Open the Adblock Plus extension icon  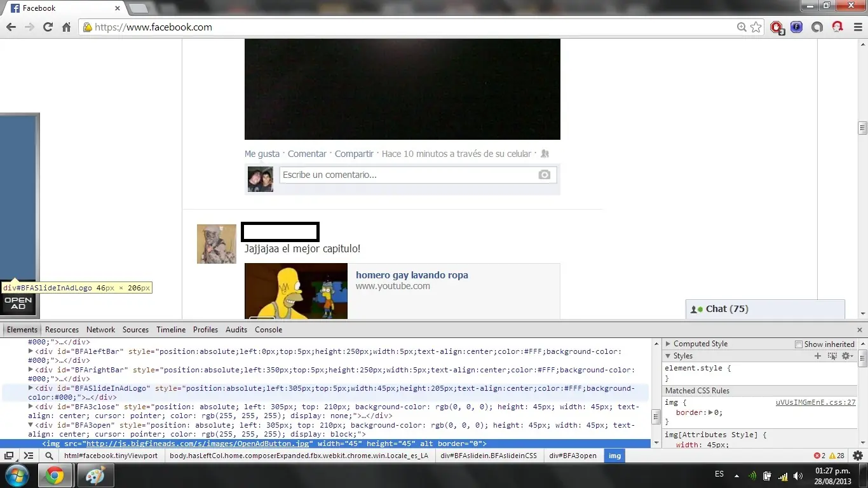click(x=776, y=27)
